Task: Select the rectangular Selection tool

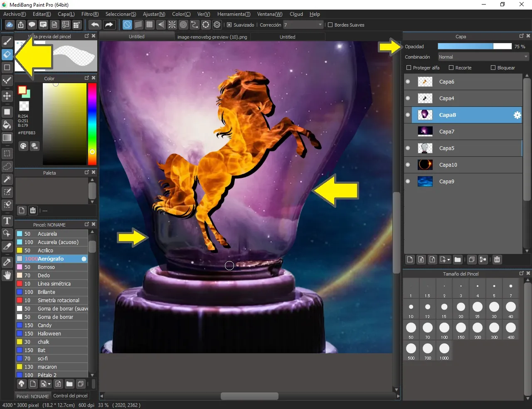Action: 7,153
